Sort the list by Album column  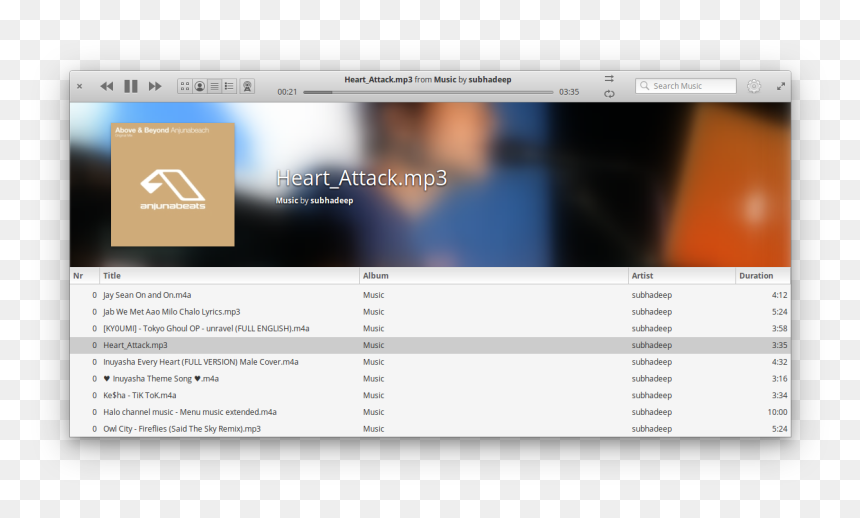coord(494,275)
